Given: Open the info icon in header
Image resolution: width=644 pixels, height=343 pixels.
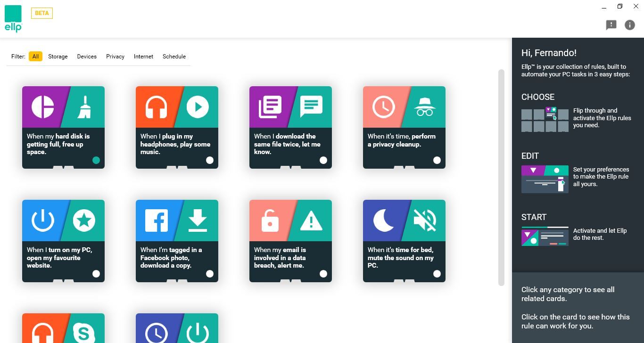Looking at the screenshot, I should click(629, 25).
